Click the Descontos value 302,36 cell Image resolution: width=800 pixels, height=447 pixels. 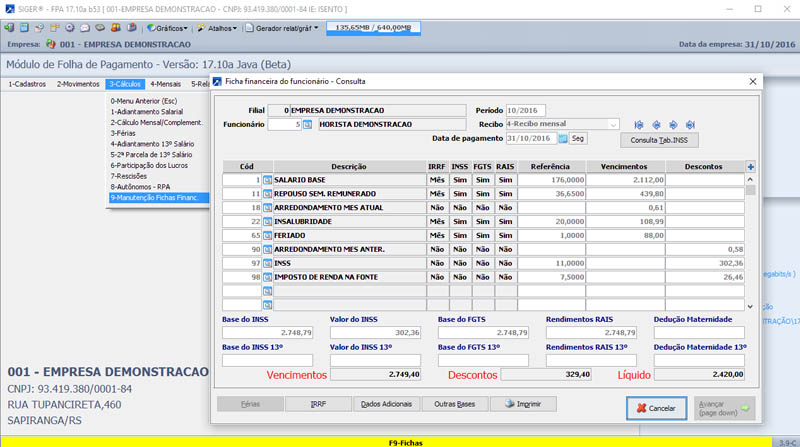pyautogui.click(x=705, y=263)
